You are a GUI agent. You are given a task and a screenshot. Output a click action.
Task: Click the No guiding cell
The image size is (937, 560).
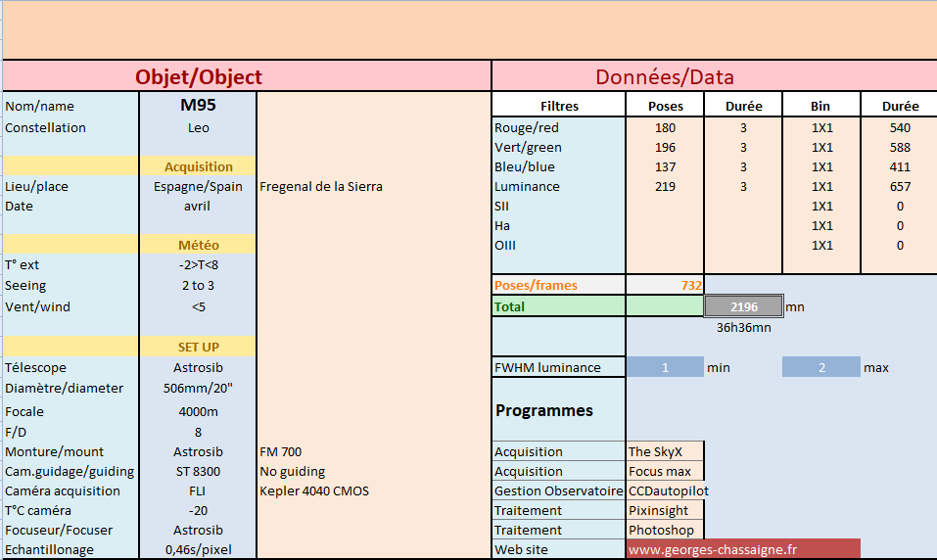click(292, 471)
